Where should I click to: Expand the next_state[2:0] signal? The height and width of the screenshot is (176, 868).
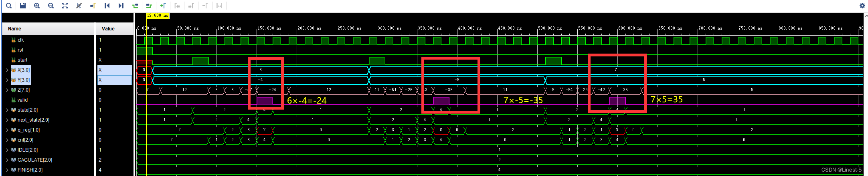tap(7, 120)
